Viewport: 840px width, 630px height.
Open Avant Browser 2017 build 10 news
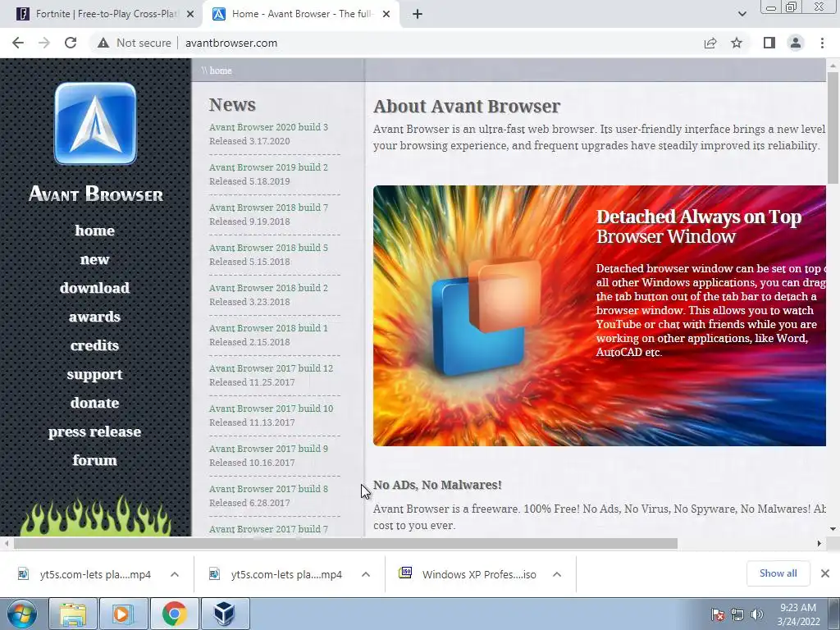271,409
